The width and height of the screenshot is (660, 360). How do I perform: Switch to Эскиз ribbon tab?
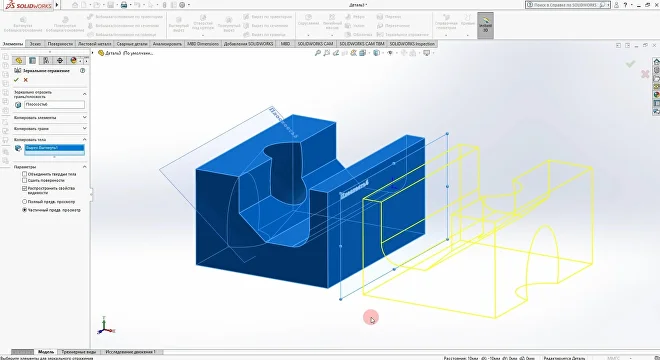point(35,44)
